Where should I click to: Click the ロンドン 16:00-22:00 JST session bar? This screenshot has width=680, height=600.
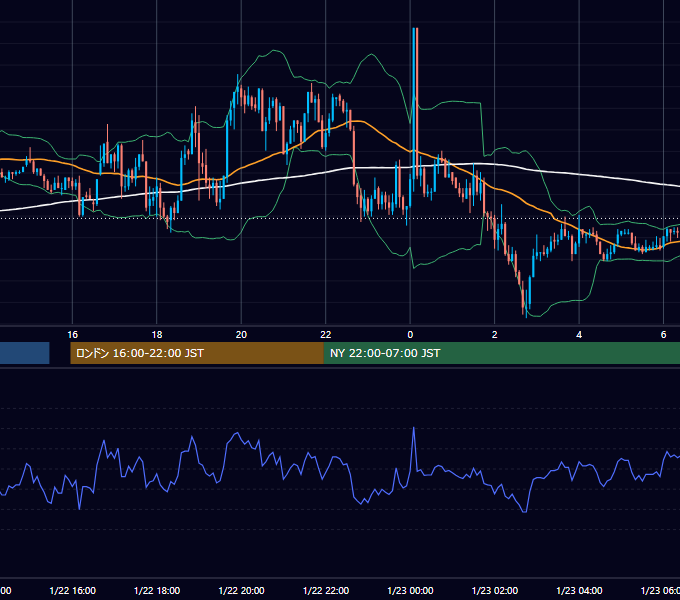pos(197,353)
